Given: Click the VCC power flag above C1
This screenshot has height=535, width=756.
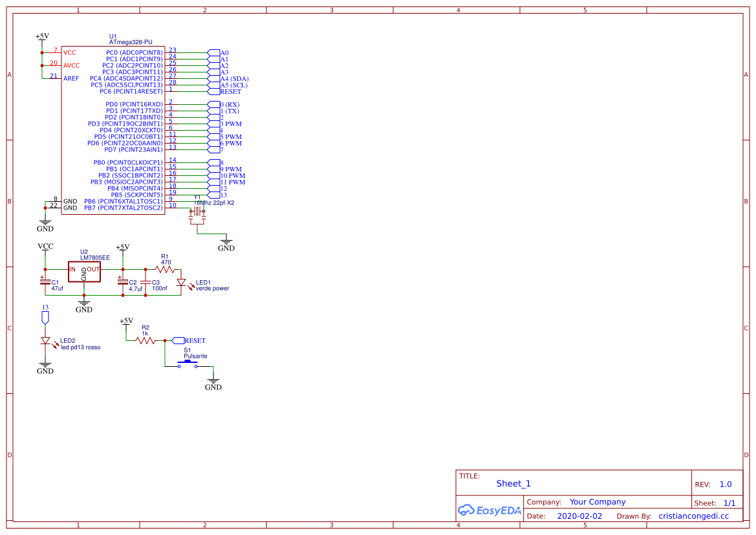Looking at the screenshot, I should pos(45,246).
